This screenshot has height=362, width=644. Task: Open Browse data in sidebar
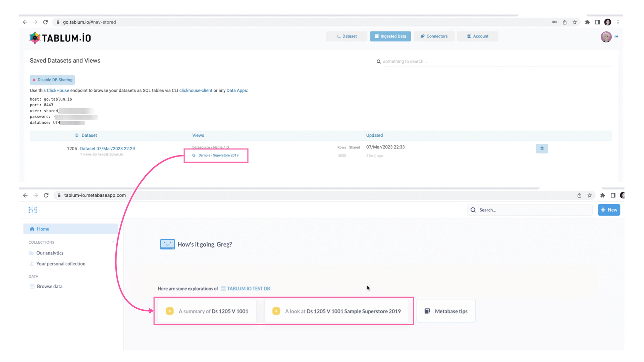(49, 287)
